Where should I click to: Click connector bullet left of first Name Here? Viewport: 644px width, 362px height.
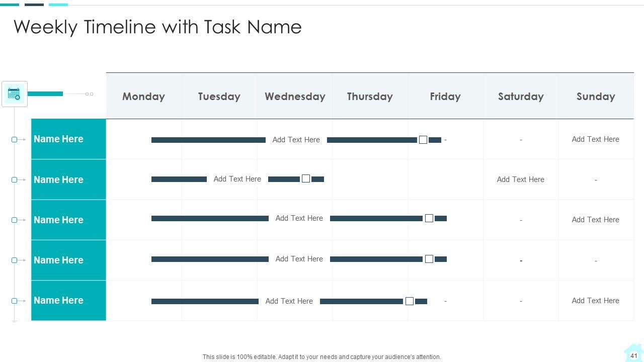(15, 139)
